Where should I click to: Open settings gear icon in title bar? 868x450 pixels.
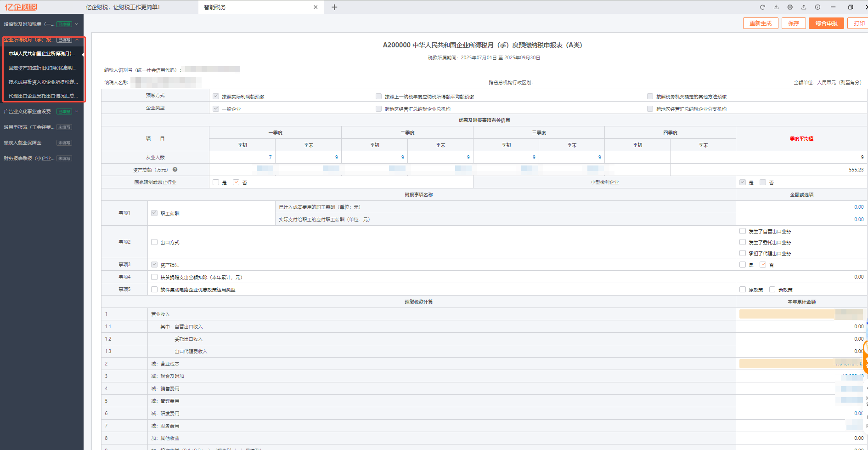790,7
